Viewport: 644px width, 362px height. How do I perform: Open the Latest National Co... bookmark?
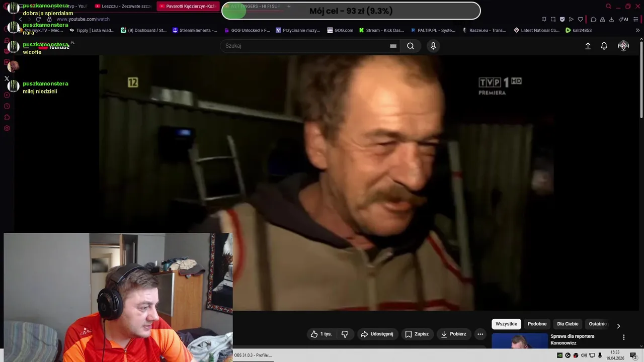point(536,30)
